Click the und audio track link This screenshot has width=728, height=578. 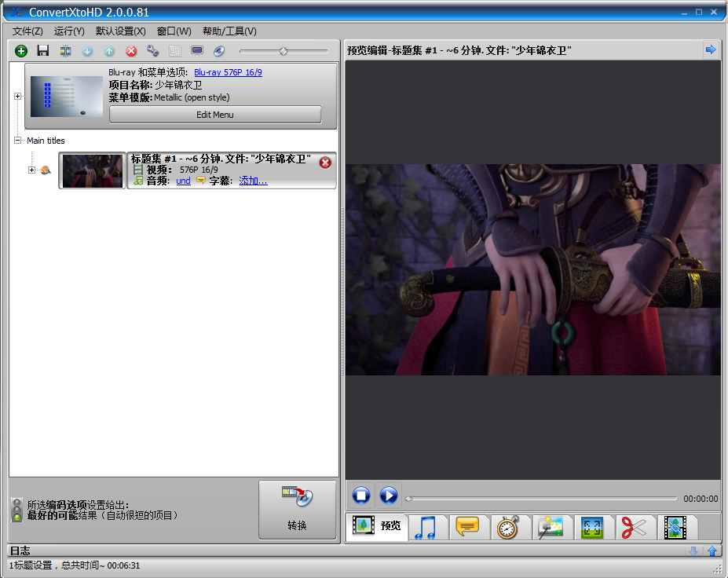[x=184, y=181]
